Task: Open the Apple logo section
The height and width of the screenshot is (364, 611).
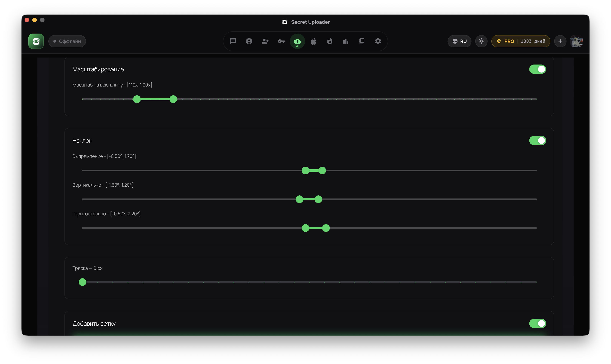Action: [x=313, y=41]
